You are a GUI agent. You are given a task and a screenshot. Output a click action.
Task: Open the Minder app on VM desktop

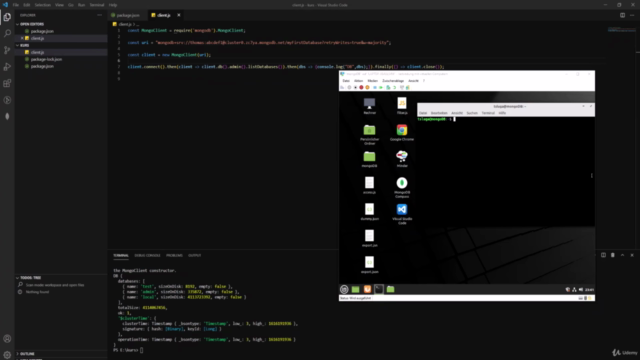coord(402,159)
